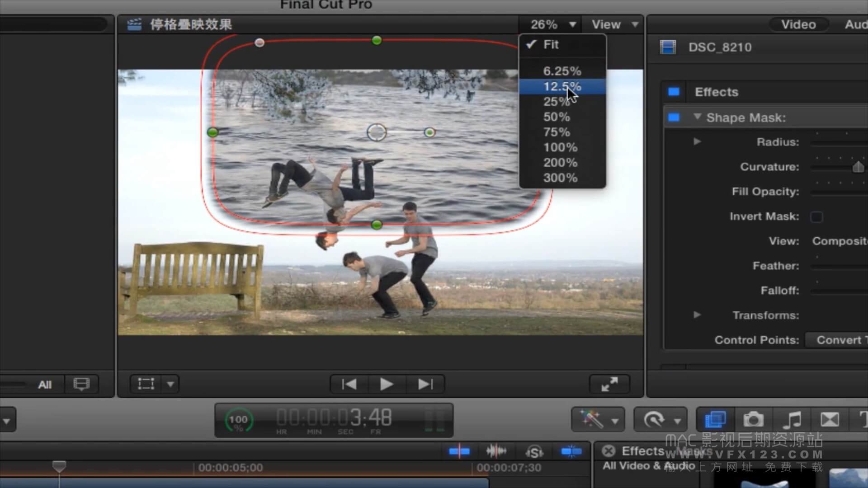Enter full screen playback

coord(609,385)
